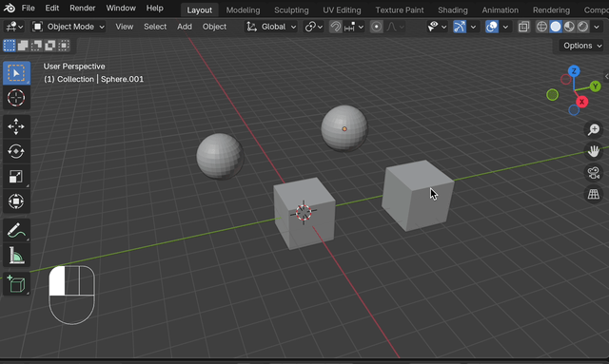Screen dimensions: 609x364
Task: Toggle X-ray mode
Action: [x=523, y=27]
